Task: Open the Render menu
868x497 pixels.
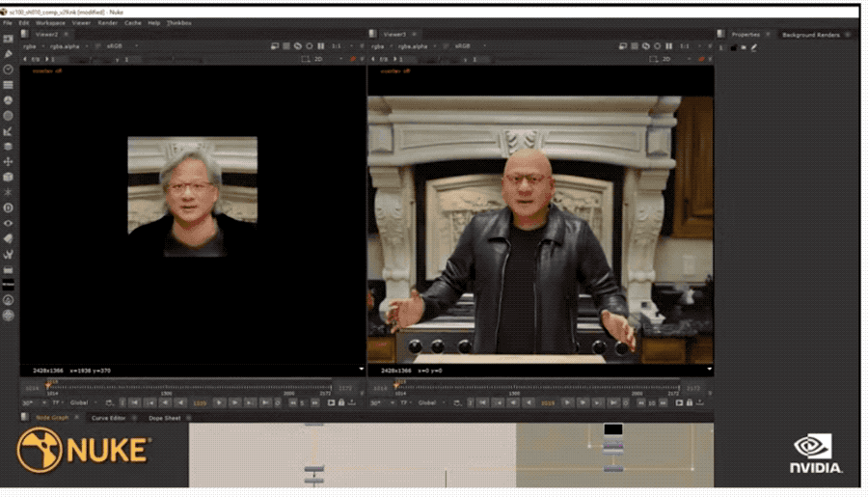Action: coord(107,23)
